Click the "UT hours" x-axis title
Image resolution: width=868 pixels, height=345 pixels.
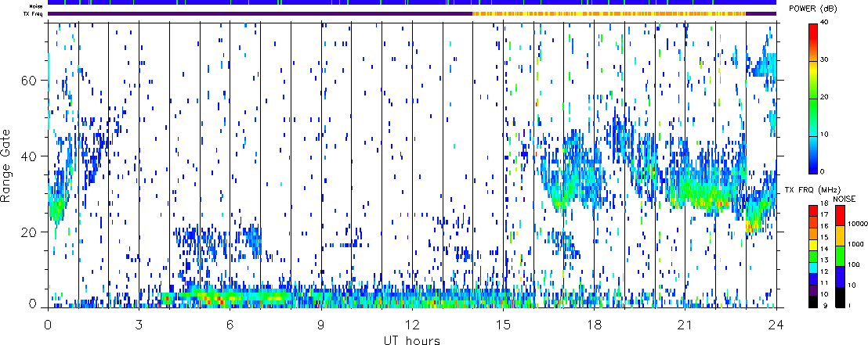tap(412, 340)
